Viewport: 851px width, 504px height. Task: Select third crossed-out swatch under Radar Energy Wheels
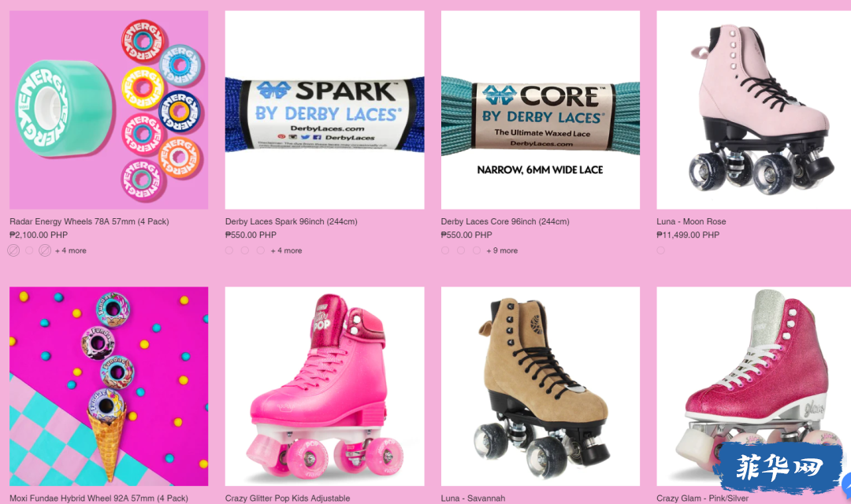click(x=45, y=250)
